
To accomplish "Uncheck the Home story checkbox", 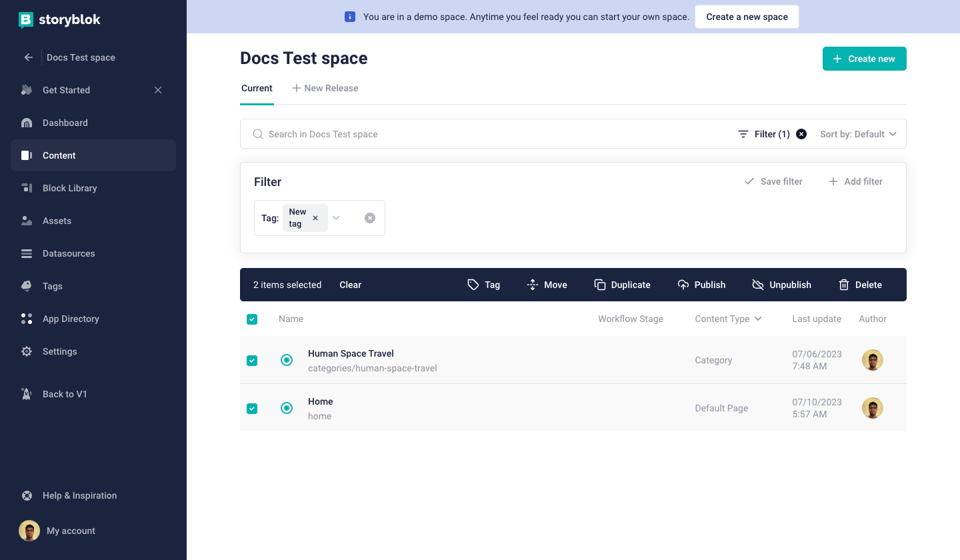I will click(x=252, y=409).
